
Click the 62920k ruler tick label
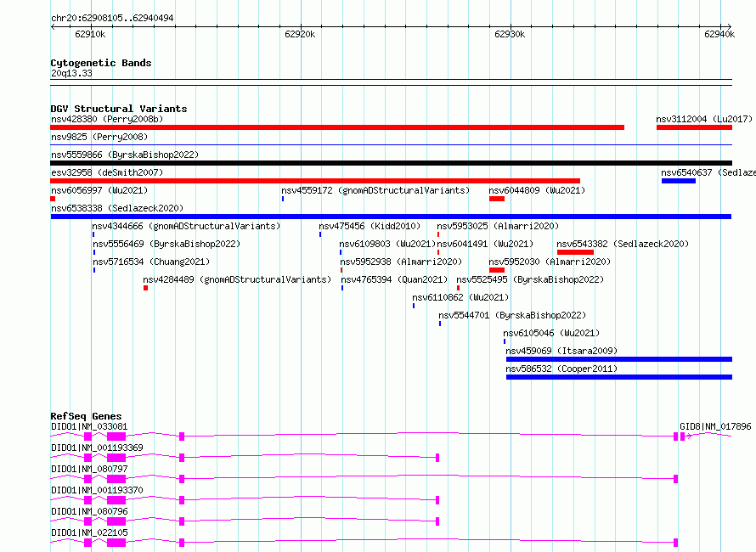[x=300, y=34]
